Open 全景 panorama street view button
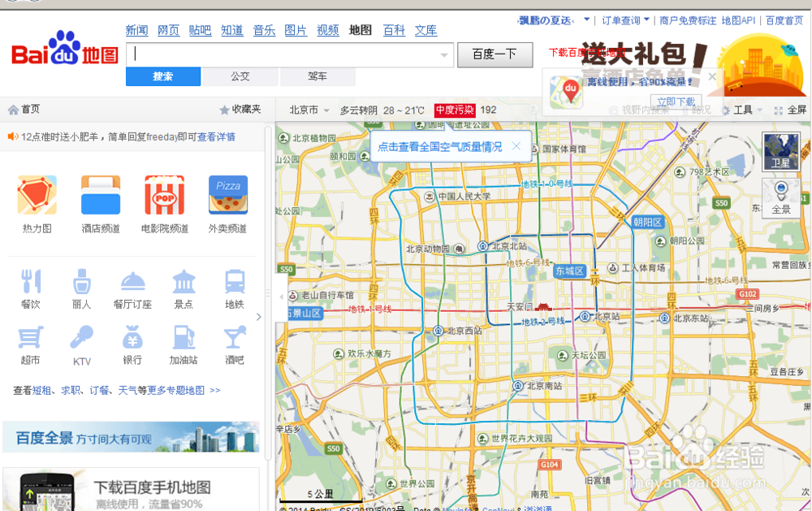Viewport: 812px width, 511px height. (781, 198)
